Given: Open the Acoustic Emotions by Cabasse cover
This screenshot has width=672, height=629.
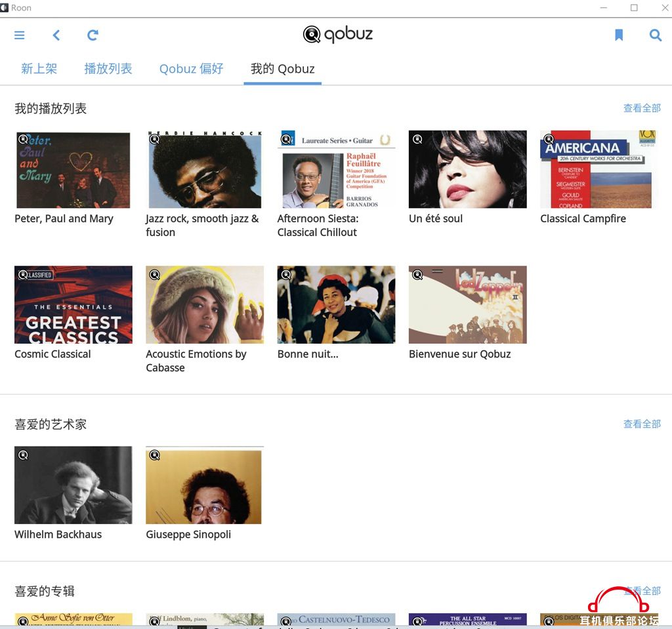Looking at the screenshot, I should (205, 304).
